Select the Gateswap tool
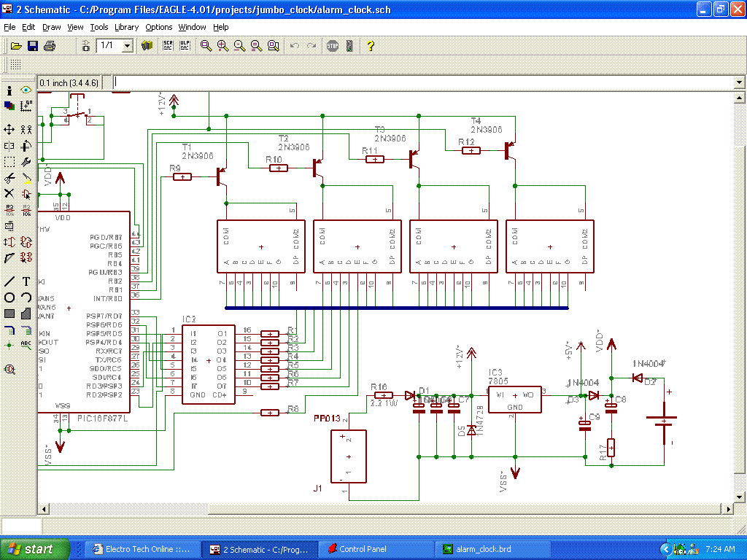 [x=26, y=242]
